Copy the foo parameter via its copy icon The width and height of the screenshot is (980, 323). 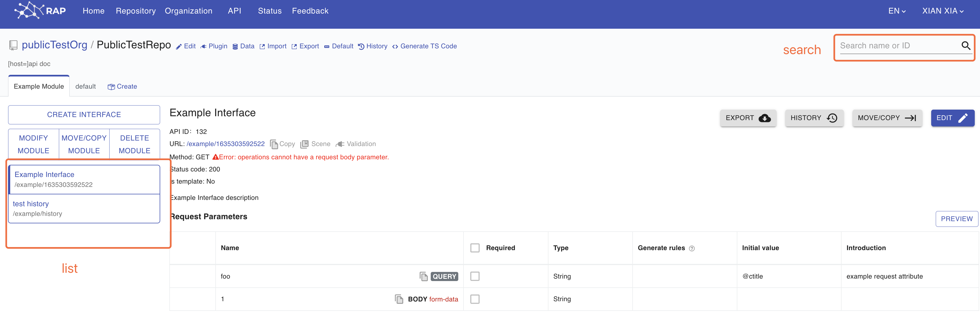click(x=424, y=276)
